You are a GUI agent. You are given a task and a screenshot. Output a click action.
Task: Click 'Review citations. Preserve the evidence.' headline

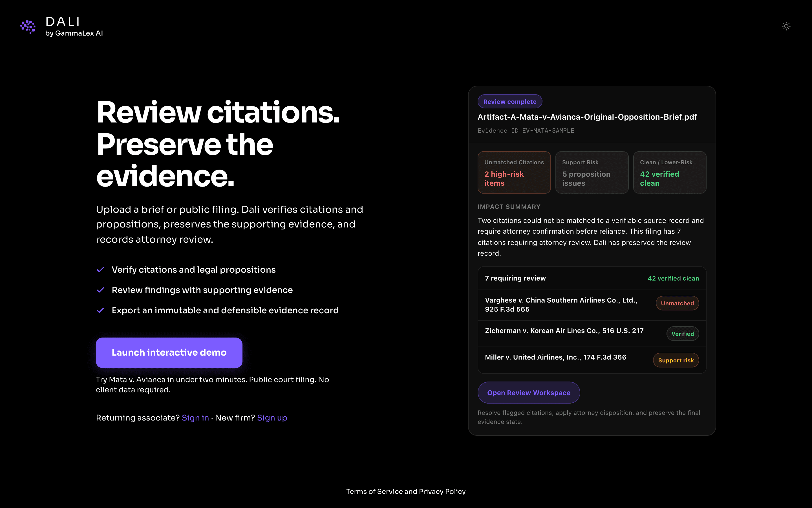(x=218, y=144)
